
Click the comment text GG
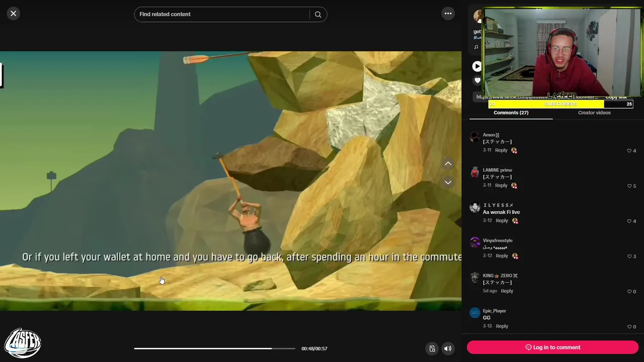(487, 318)
